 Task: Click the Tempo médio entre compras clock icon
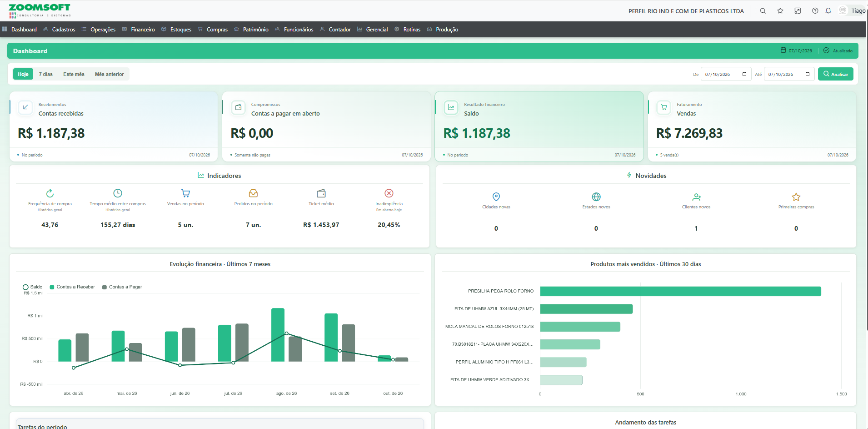[118, 193]
